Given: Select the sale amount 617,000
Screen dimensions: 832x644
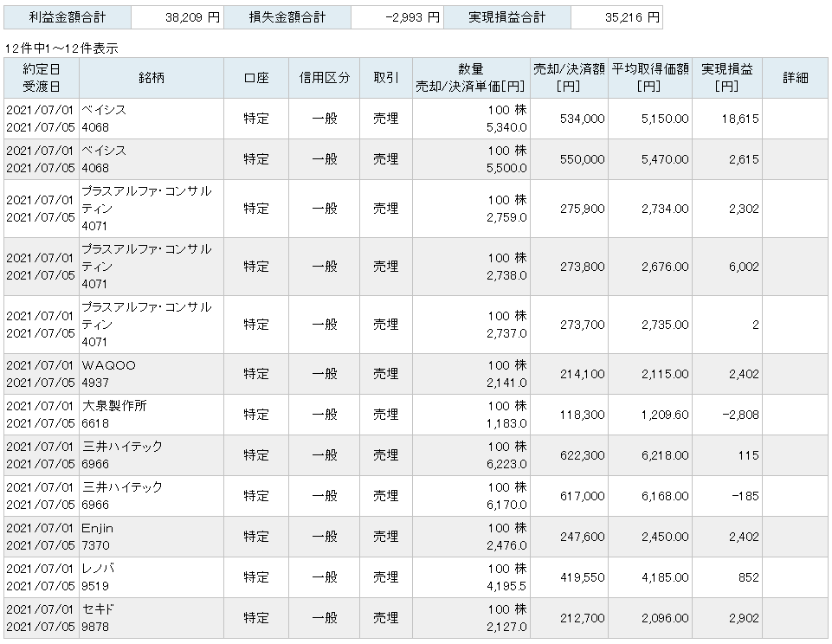Looking at the screenshot, I should [582, 497].
